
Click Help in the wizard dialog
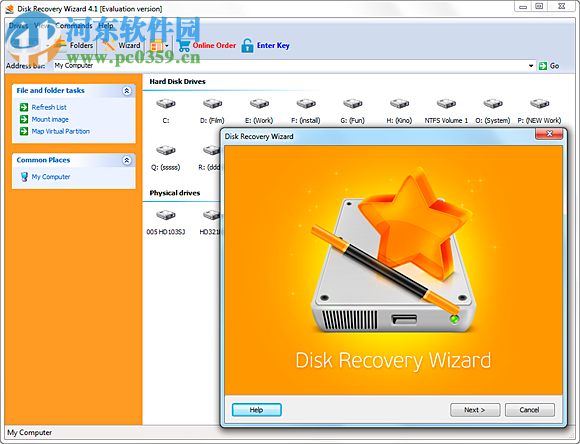click(x=257, y=410)
